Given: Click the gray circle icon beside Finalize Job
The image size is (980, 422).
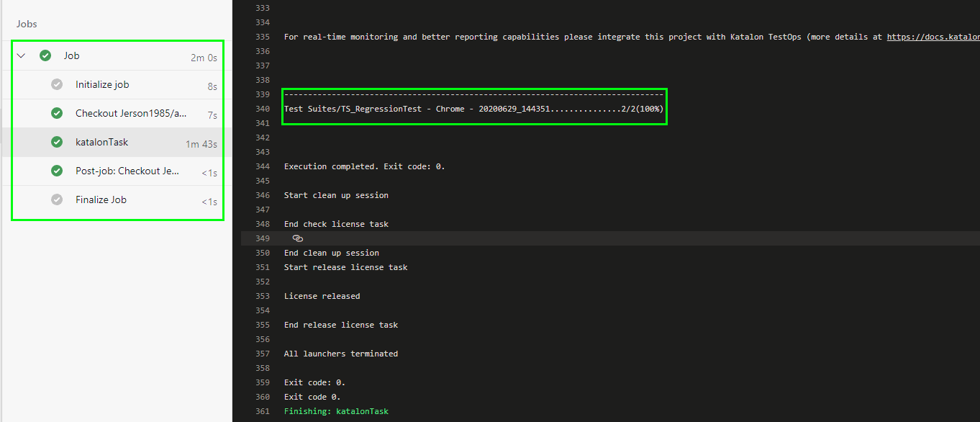Looking at the screenshot, I should [56, 199].
